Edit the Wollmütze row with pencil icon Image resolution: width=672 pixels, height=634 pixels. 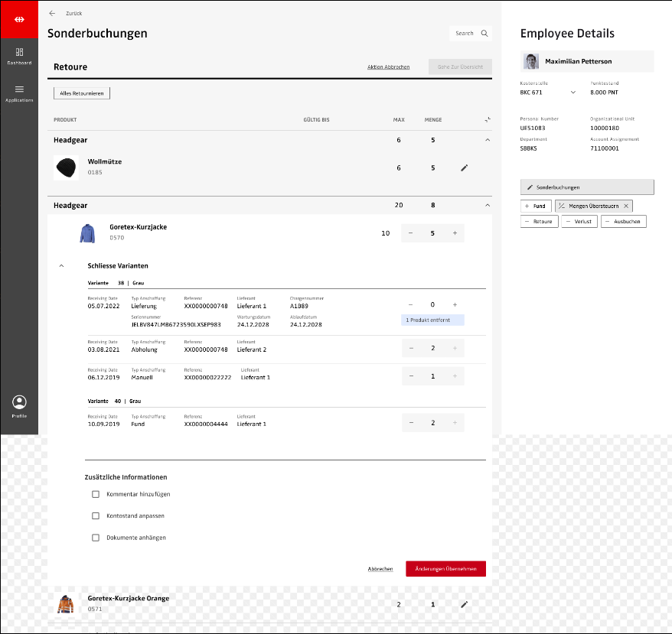tap(464, 167)
